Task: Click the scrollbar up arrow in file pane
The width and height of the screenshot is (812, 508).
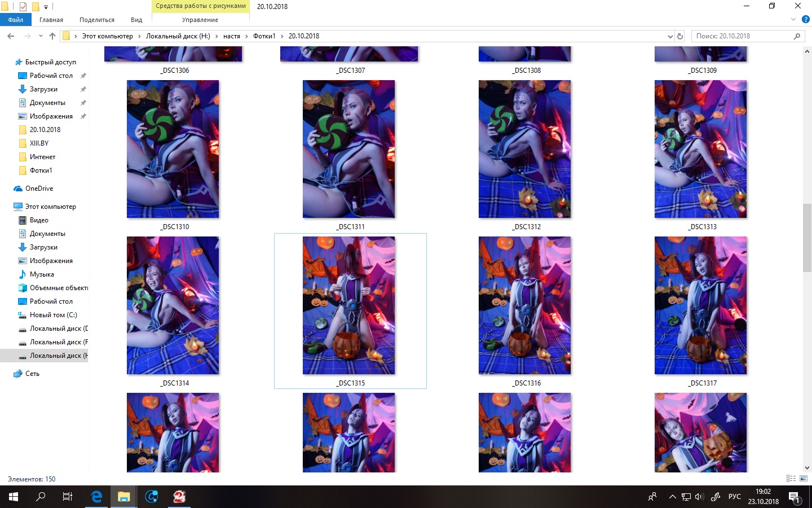Action: pos(807,51)
